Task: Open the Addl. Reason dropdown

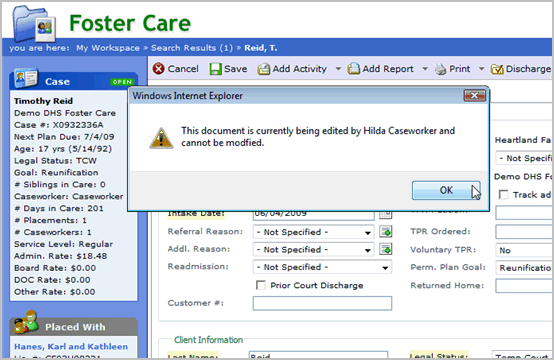Action: click(313, 249)
